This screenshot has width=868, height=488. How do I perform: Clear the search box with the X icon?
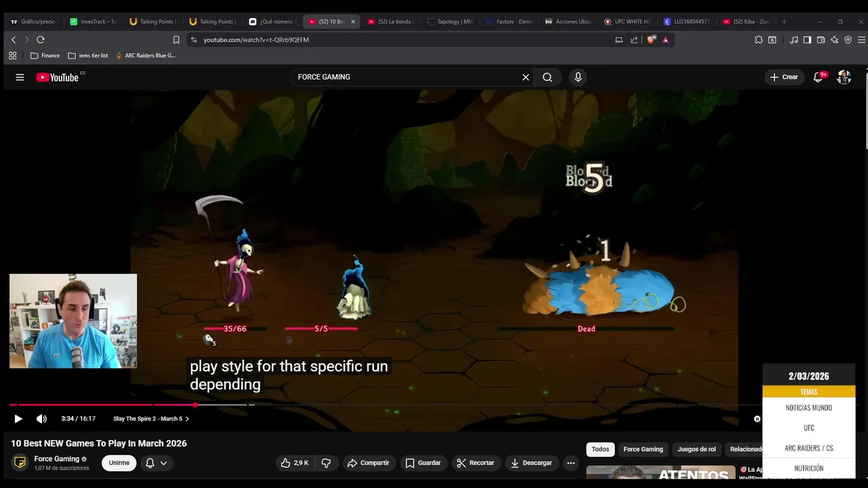coord(526,77)
